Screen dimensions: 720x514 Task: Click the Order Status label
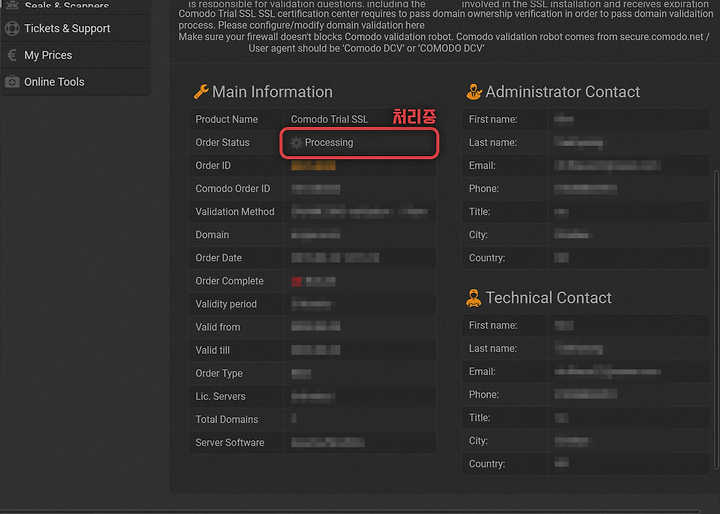pos(222,142)
